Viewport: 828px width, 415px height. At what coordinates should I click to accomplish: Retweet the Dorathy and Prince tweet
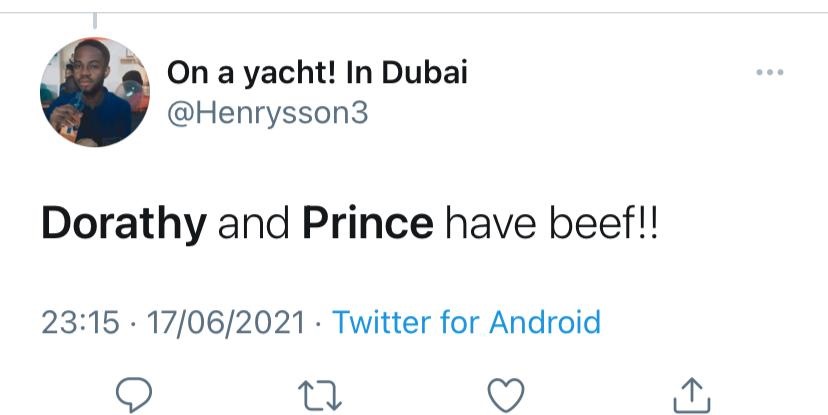(x=322, y=393)
